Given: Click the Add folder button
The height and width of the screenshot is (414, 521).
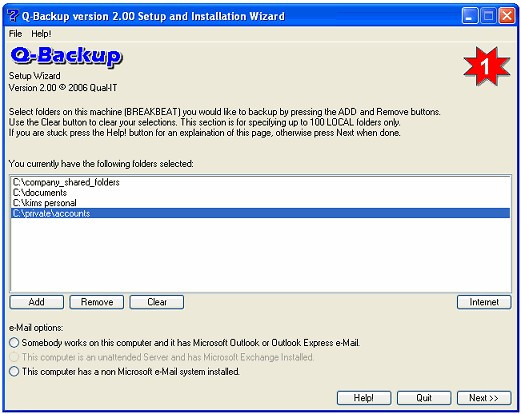Looking at the screenshot, I should coord(37,302).
